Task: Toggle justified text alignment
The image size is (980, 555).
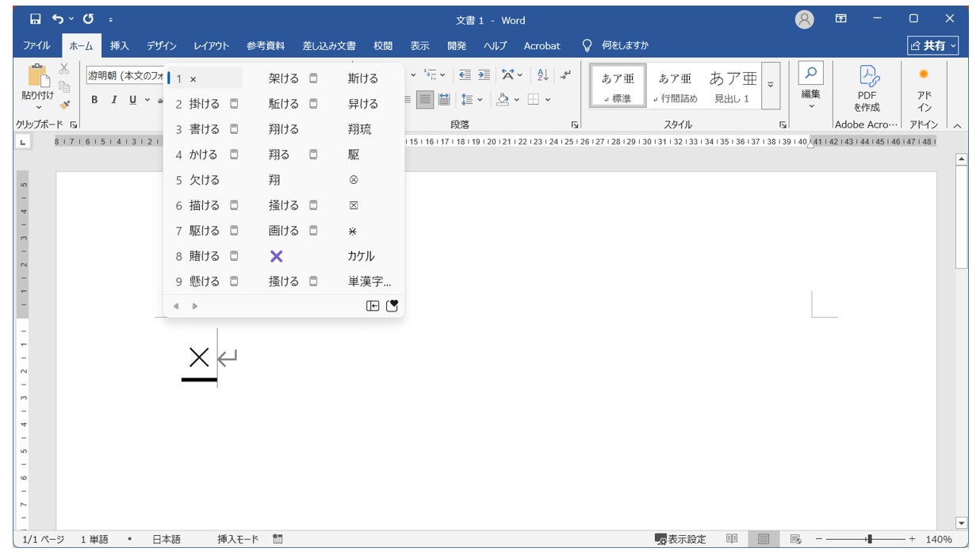Action: (x=426, y=100)
